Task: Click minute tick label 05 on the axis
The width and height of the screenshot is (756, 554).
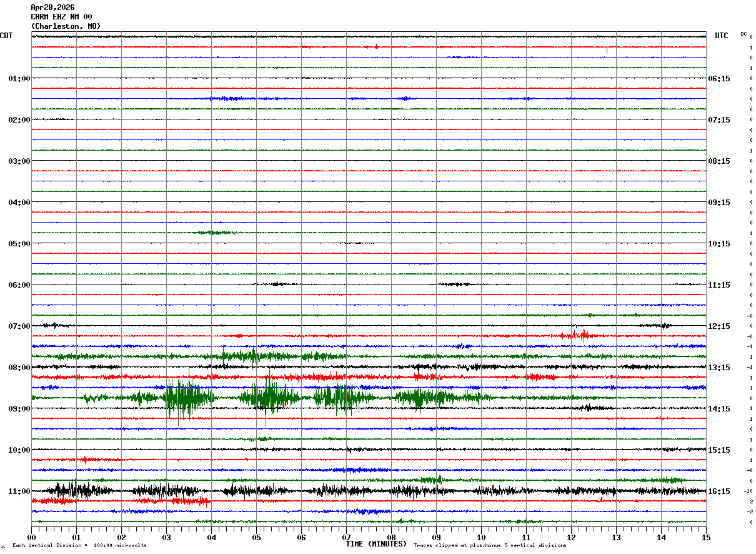Action: [x=256, y=537]
